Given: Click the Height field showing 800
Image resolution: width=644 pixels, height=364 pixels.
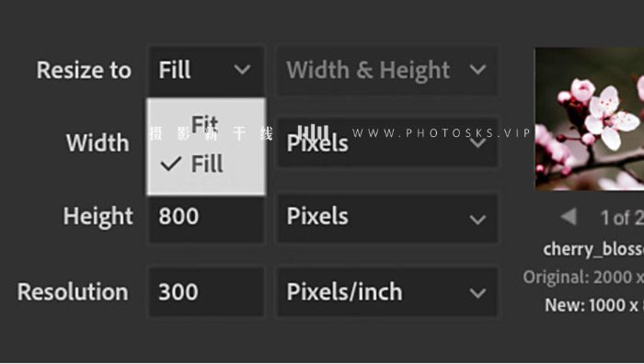Looking at the screenshot, I should pos(206,219).
